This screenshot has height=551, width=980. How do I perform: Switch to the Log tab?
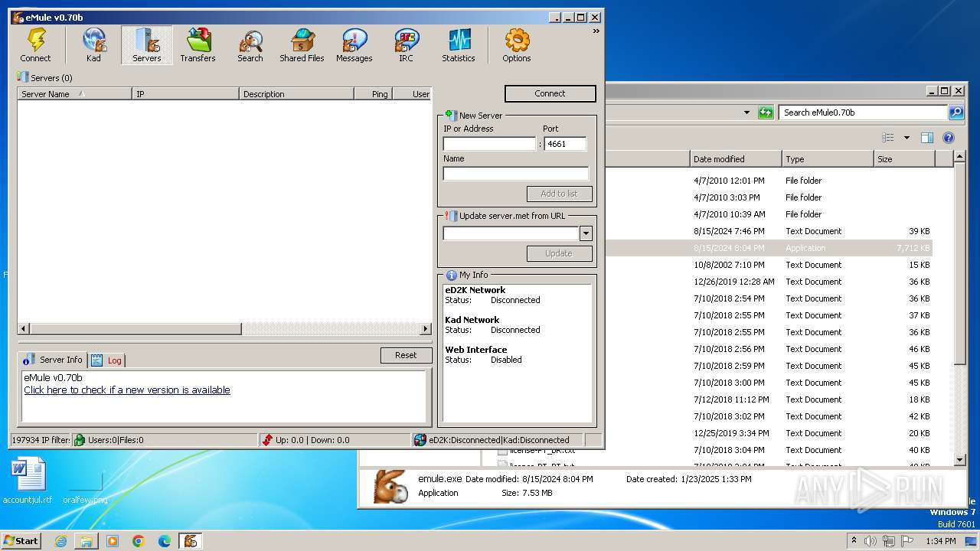tap(107, 360)
